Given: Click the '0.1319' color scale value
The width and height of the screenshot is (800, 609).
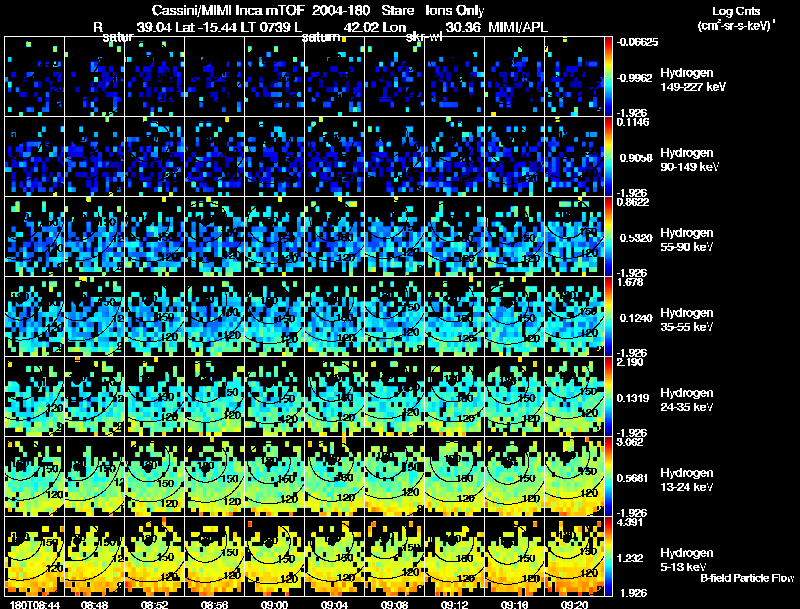Looking at the screenshot, I should point(634,398).
